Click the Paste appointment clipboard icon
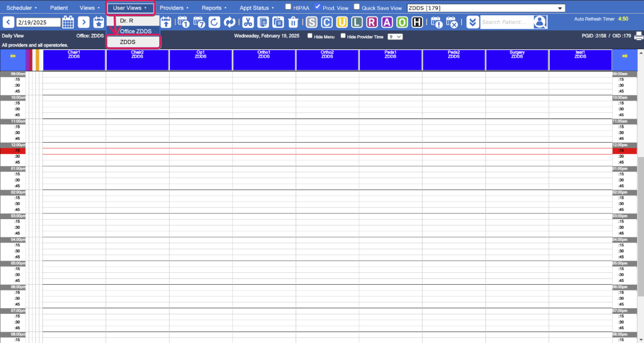Image resolution: width=644 pixels, height=343 pixels. 277,22
